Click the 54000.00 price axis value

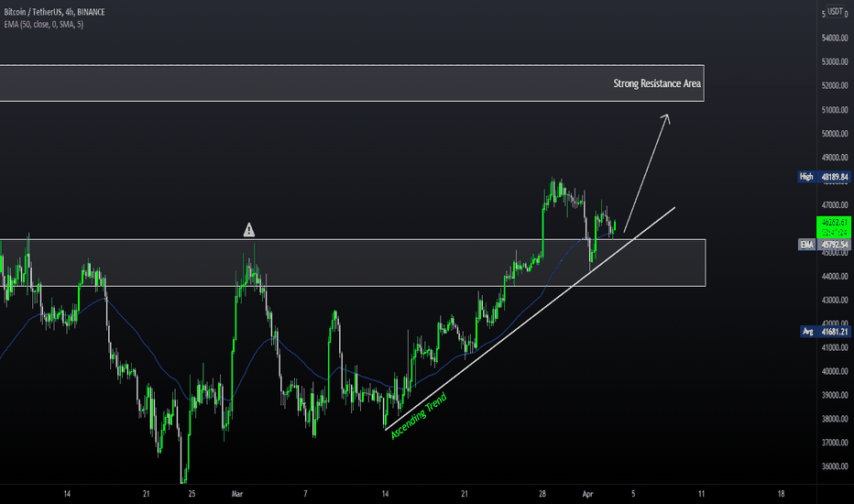(x=835, y=38)
